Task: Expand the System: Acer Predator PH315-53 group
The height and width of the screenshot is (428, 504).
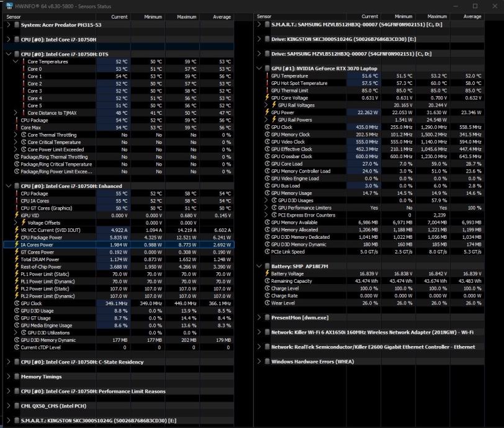Action: [x=9, y=25]
